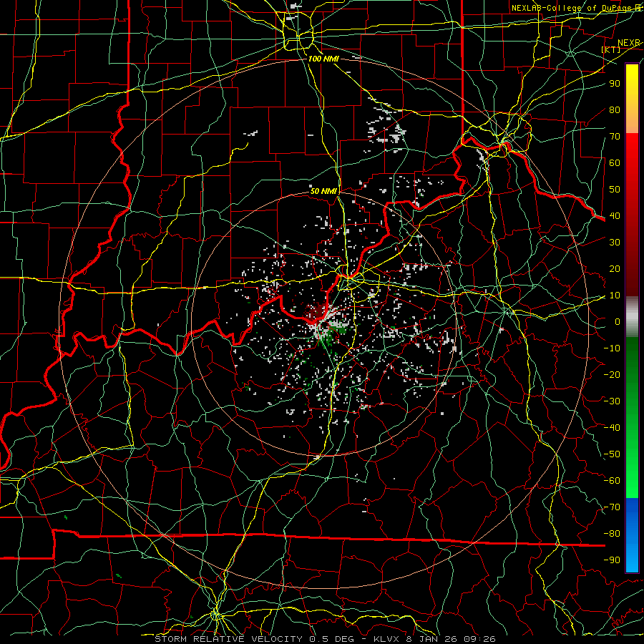The height and width of the screenshot is (644, 644).
Task: Click the dark red outbound velocity patch near radar center
Action: coord(316,311)
